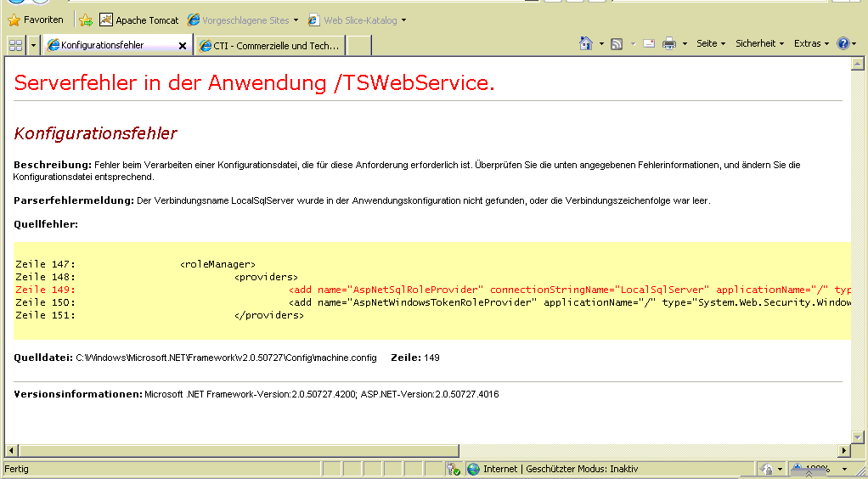Switch to the CTI - Commerzielle und Tech tab
Image resolution: width=868 pixels, height=479 pixels.
270,46
